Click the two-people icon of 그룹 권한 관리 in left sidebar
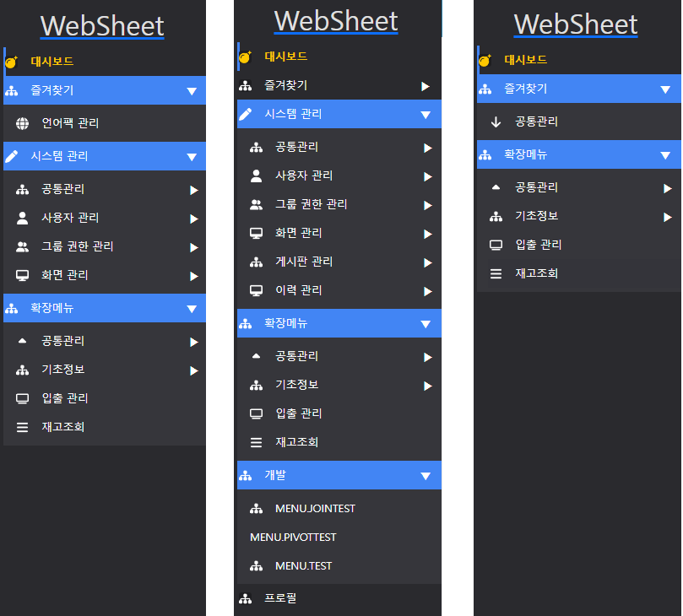Screen dimensions: 683x616 (x=22, y=247)
